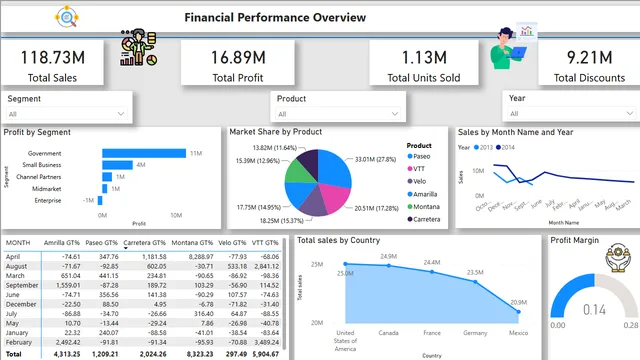Click the Paseo legend color dot

(x=410, y=156)
